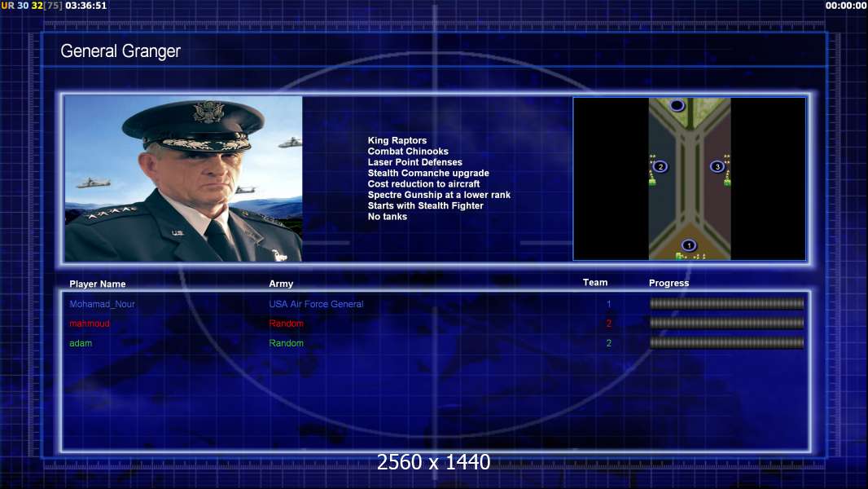Select the Laser Point Defenses line

(x=414, y=162)
